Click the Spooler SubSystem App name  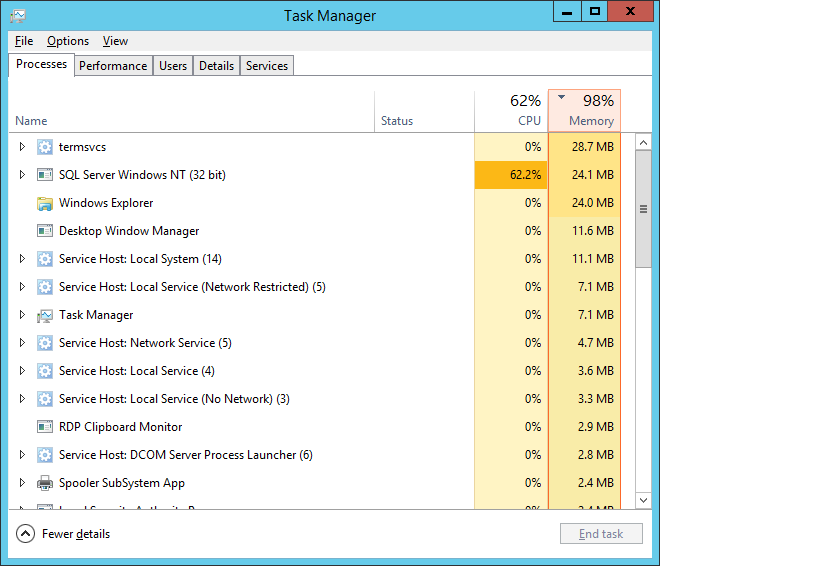point(122,483)
